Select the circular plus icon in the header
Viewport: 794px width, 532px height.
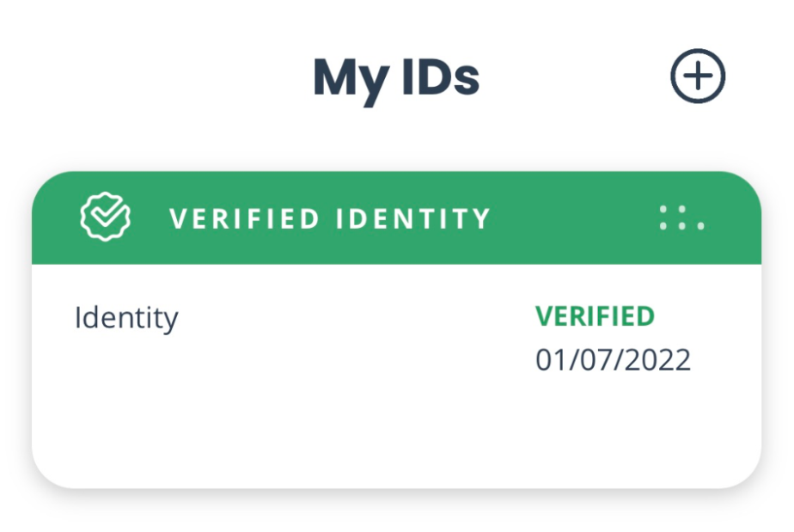coord(698,74)
